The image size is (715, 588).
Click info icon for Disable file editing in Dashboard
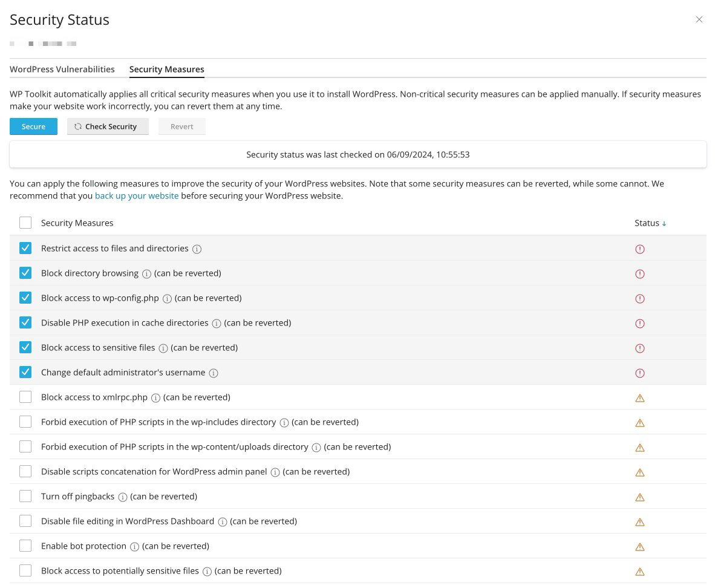pos(222,522)
